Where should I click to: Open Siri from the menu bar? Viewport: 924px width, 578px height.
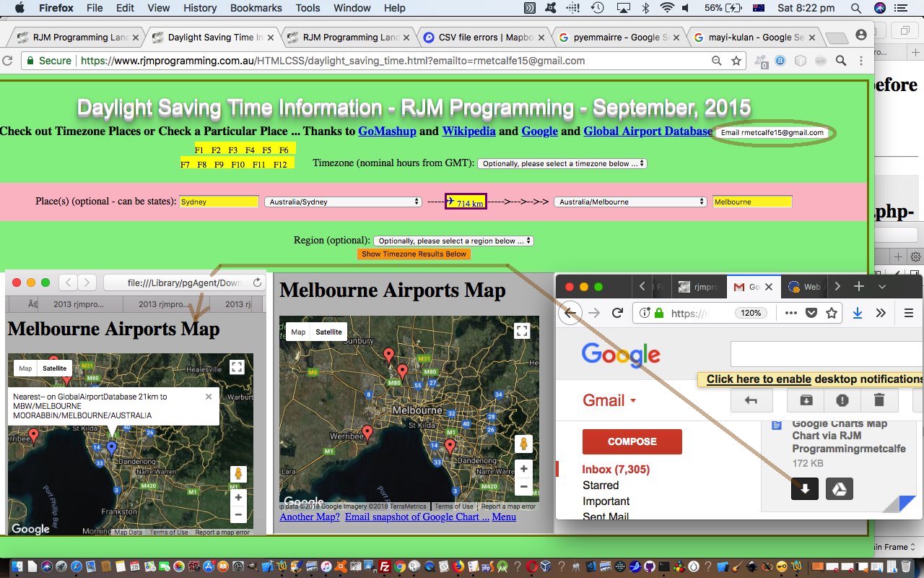[879, 8]
